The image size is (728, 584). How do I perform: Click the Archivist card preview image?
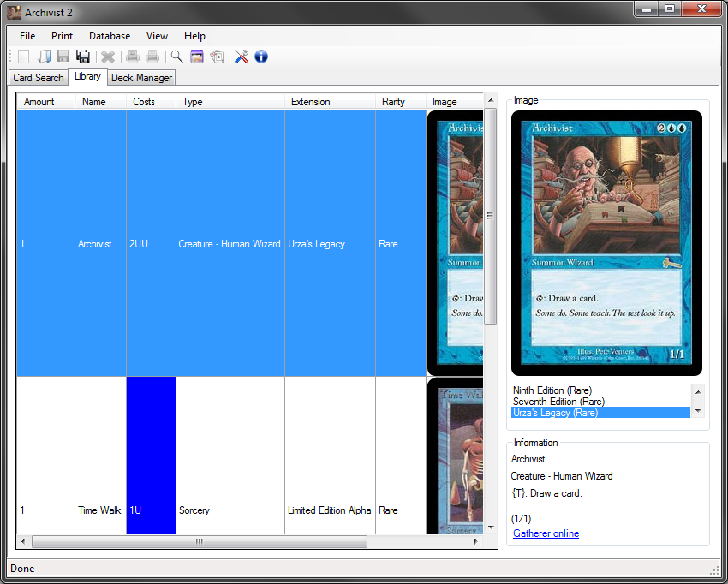click(x=607, y=241)
